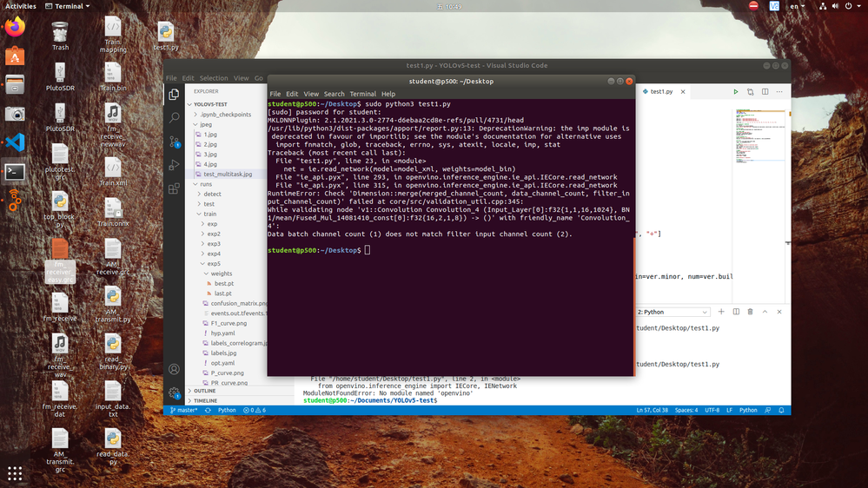Open Visual Studio Code dock icon
Viewport: 868px width, 488px height.
(x=15, y=142)
